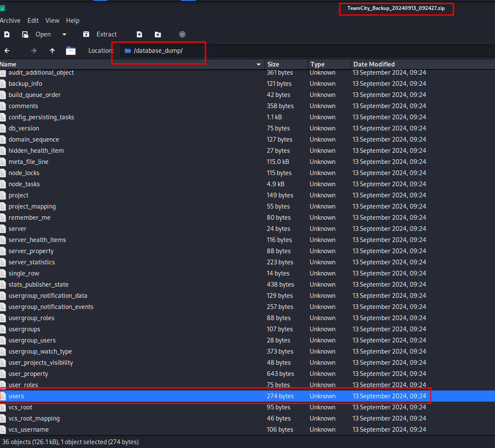Select the remember_me file
The width and height of the screenshot is (495, 448).
[x=247, y=218]
